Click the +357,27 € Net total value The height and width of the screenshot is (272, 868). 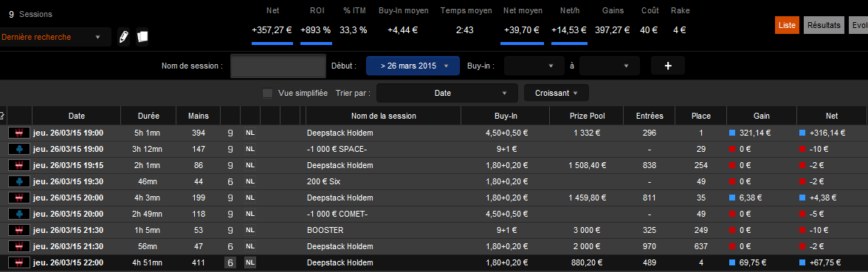(x=272, y=30)
